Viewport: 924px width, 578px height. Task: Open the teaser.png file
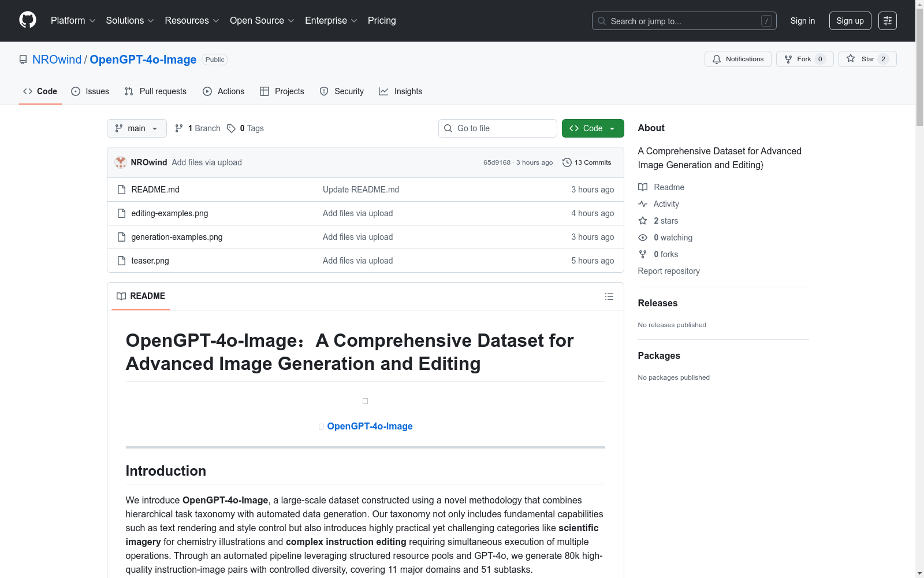[x=150, y=261]
